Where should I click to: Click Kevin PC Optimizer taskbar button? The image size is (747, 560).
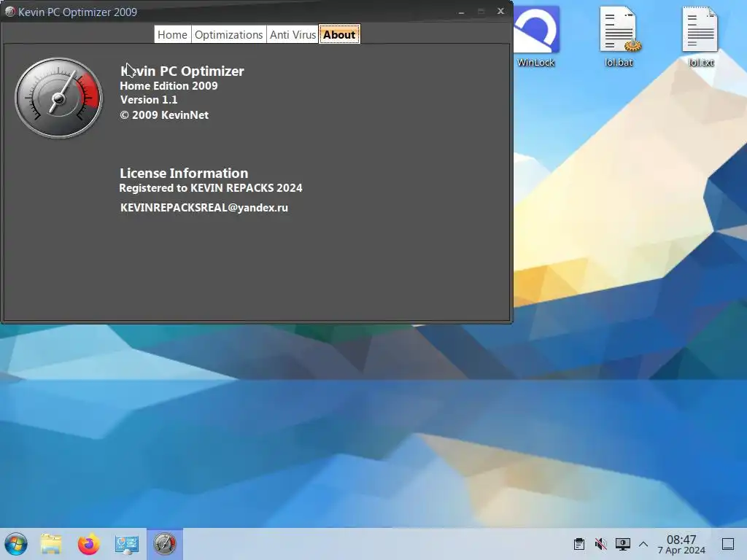coord(165,544)
